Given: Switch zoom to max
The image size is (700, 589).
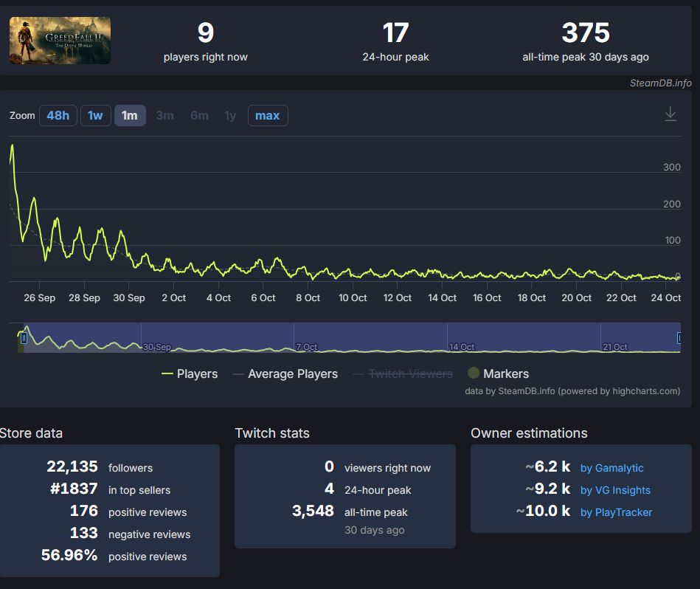Looking at the screenshot, I should coord(268,116).
